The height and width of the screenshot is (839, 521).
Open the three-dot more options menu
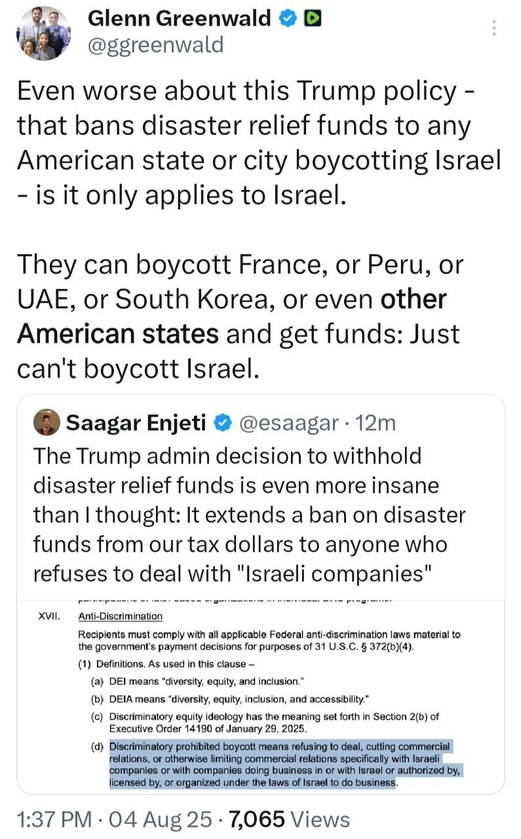pos(494,27)
